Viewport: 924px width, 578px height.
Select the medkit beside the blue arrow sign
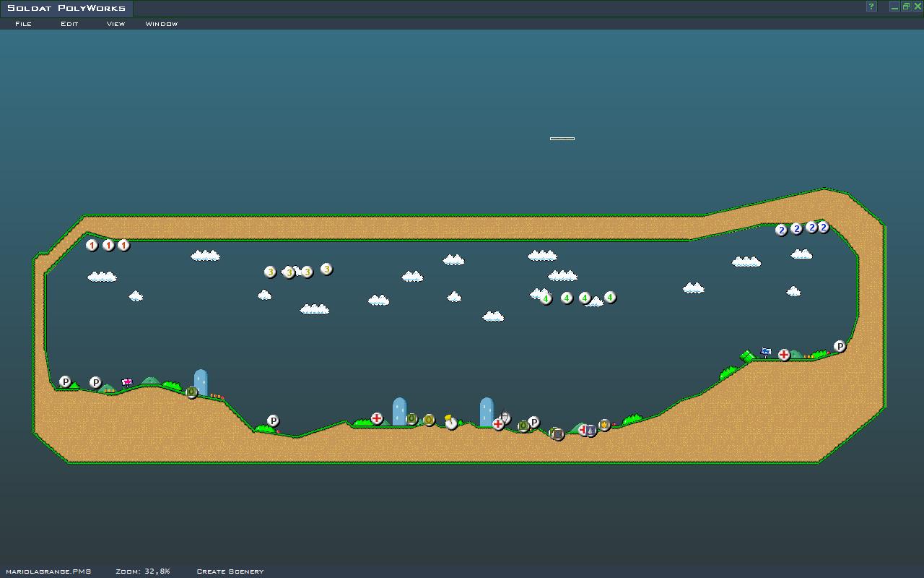pos(784,355)
